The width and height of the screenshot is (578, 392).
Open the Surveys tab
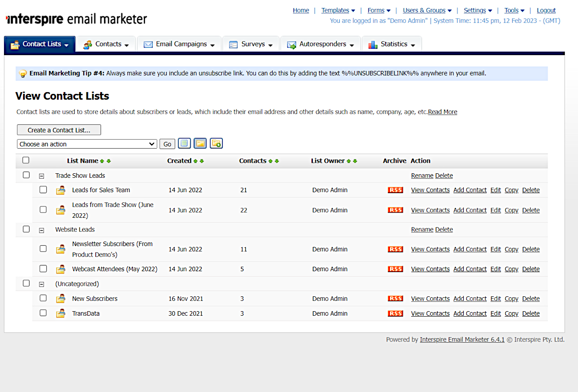[251, 44]
